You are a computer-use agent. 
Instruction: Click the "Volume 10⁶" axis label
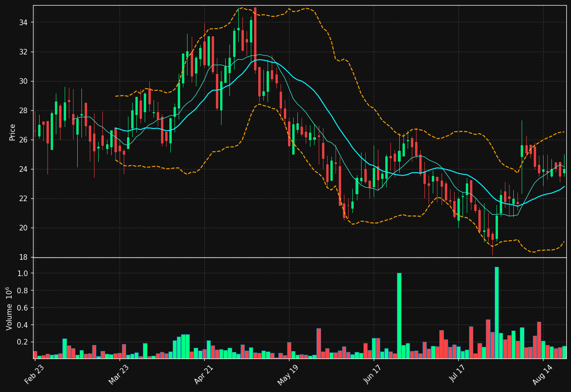coord(10,308)
